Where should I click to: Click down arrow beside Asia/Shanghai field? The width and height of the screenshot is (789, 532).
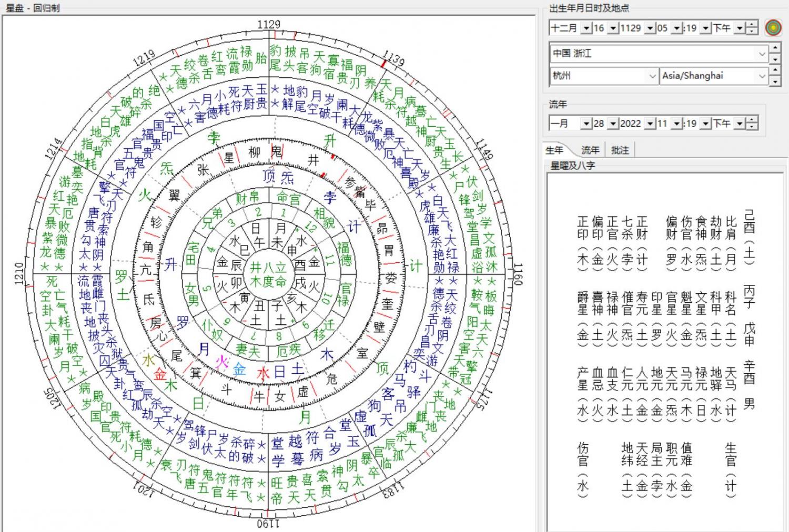775,81
